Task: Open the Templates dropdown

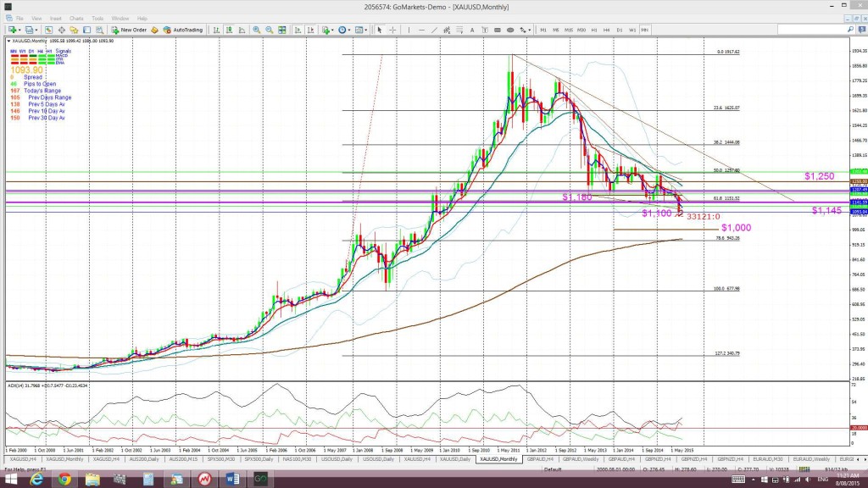Action: [x=361, y=30]
